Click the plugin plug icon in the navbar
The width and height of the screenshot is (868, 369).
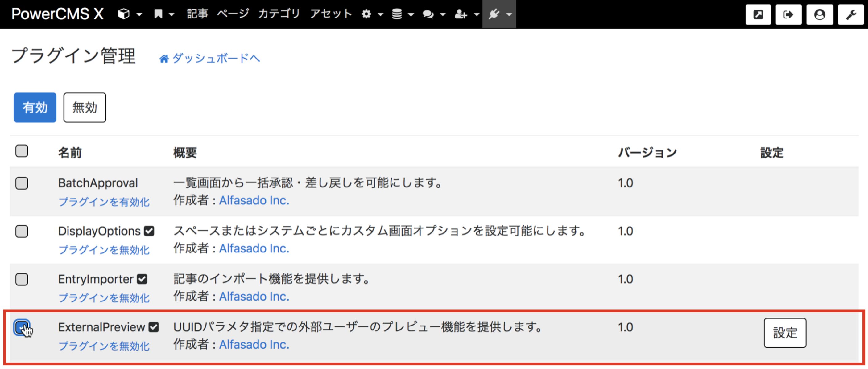point(494,14)
